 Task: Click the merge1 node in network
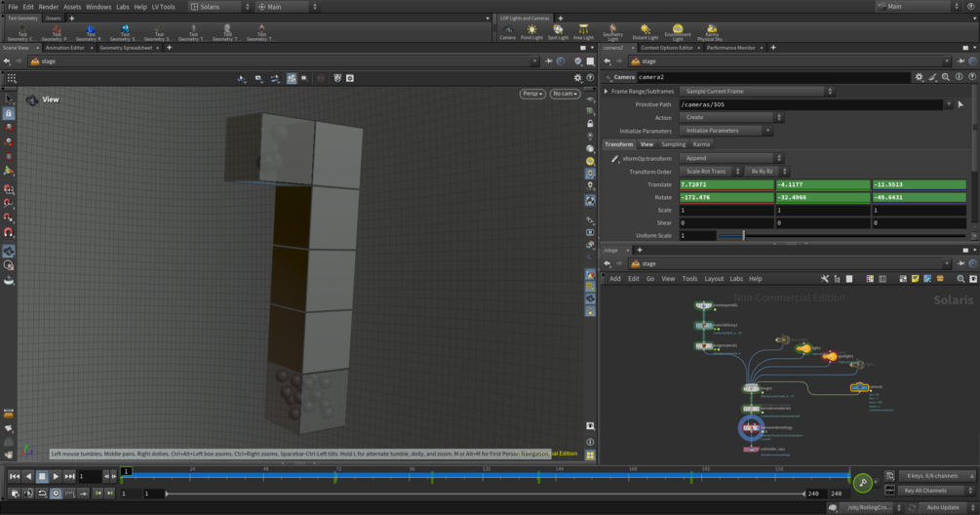click(x=751, y=388)
